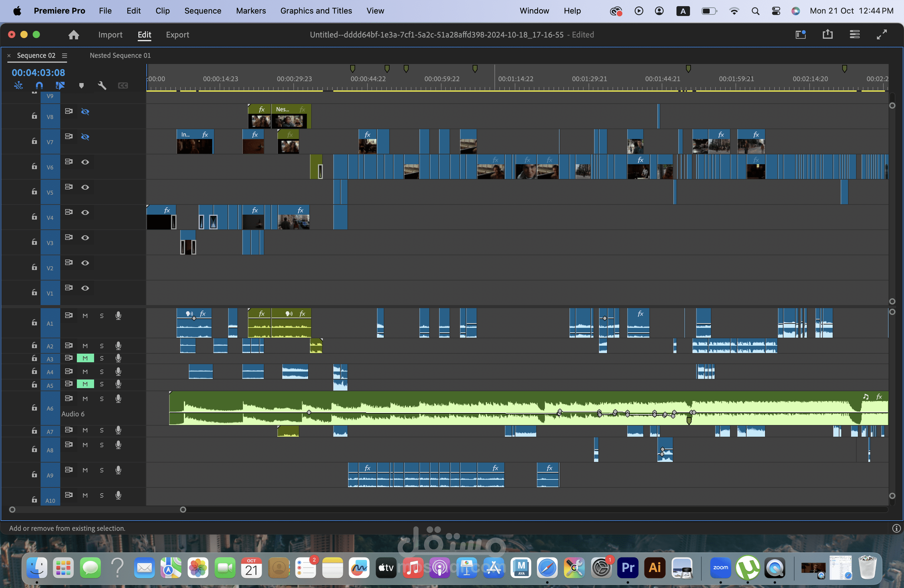Switch to Export workspace

177,35
